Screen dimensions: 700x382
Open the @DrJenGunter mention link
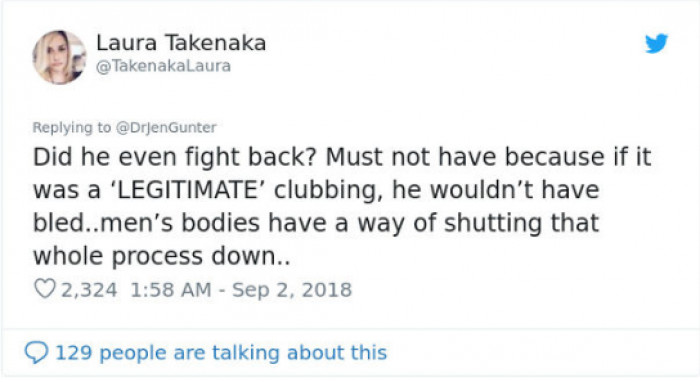[x=166, y=128]
